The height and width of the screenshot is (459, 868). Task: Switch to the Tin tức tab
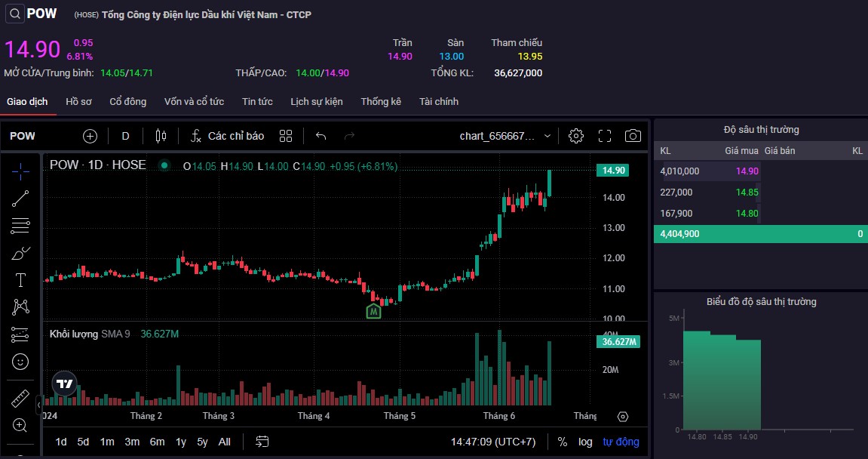point(257,101)
